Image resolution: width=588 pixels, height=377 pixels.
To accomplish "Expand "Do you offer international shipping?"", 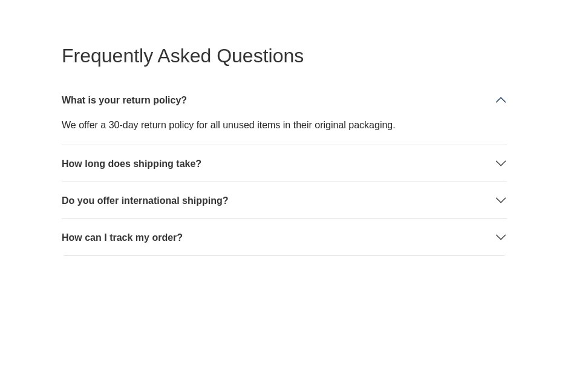I will [145, 201].
